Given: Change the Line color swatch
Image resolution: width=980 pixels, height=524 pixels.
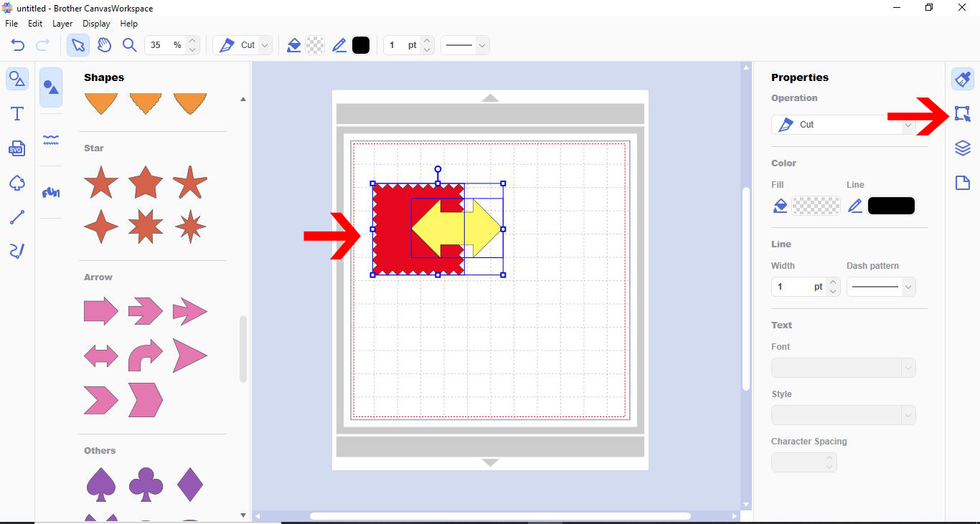Looking at the screenshot, I should [891, 206].
